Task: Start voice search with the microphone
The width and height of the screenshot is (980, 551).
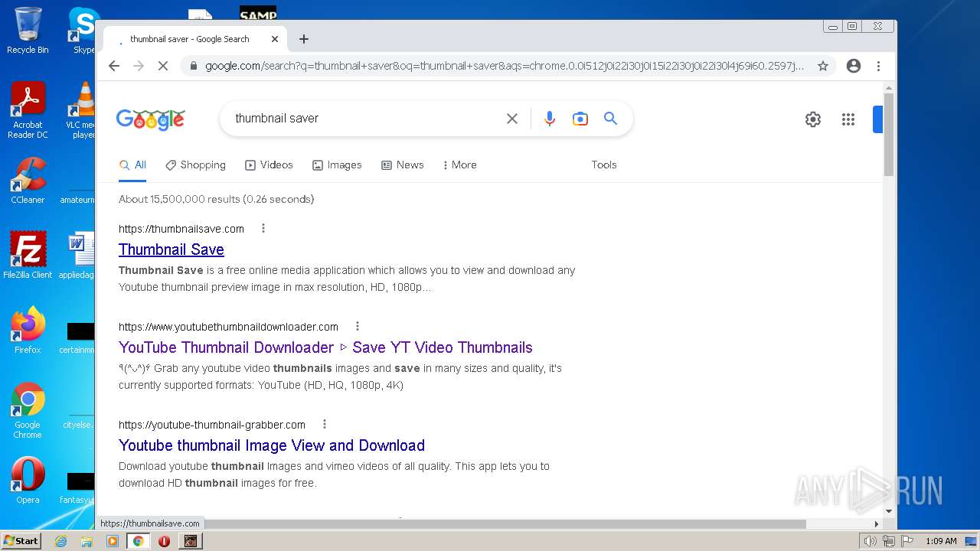Action: pos(549,119)
